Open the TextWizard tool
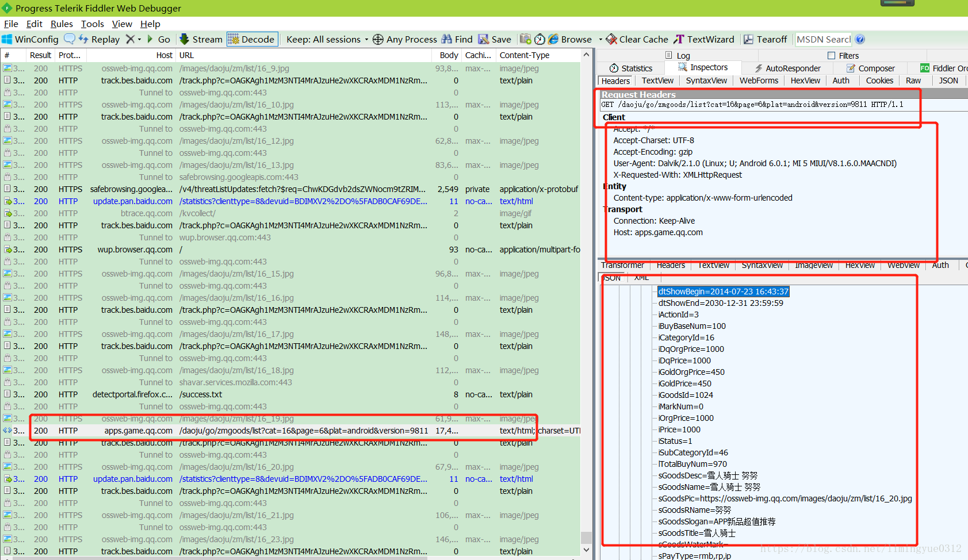Viewport: 968px width, 560px height. (704, 39)
